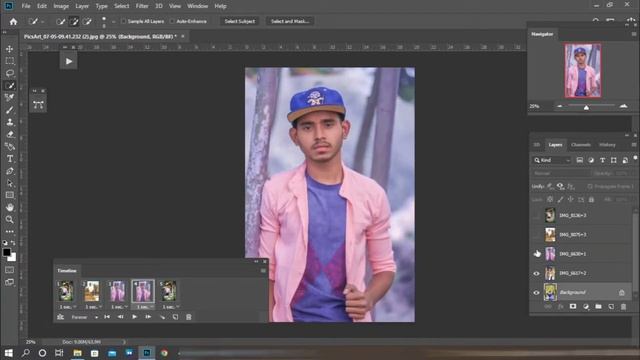Image resolution: width=640 pixels, height=360 pixels.
Task: Enable Sample All Layers checkbox
Action: (123, 21)
